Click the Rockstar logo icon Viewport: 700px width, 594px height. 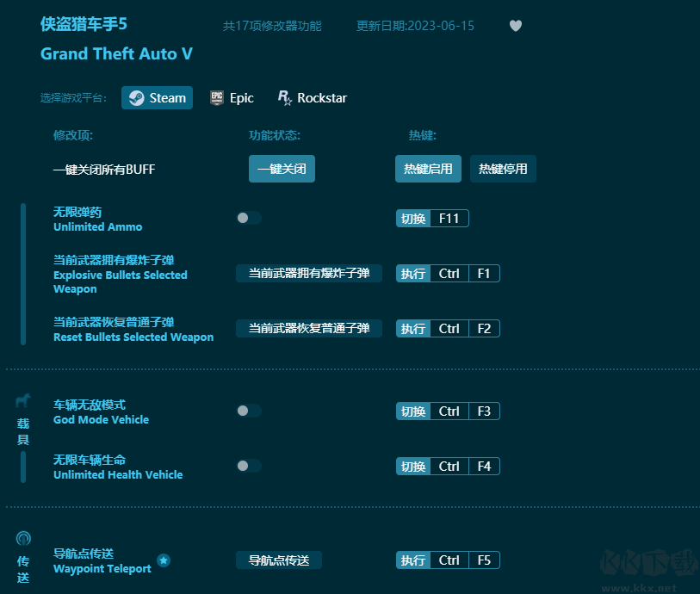click(x=284, y=98)
